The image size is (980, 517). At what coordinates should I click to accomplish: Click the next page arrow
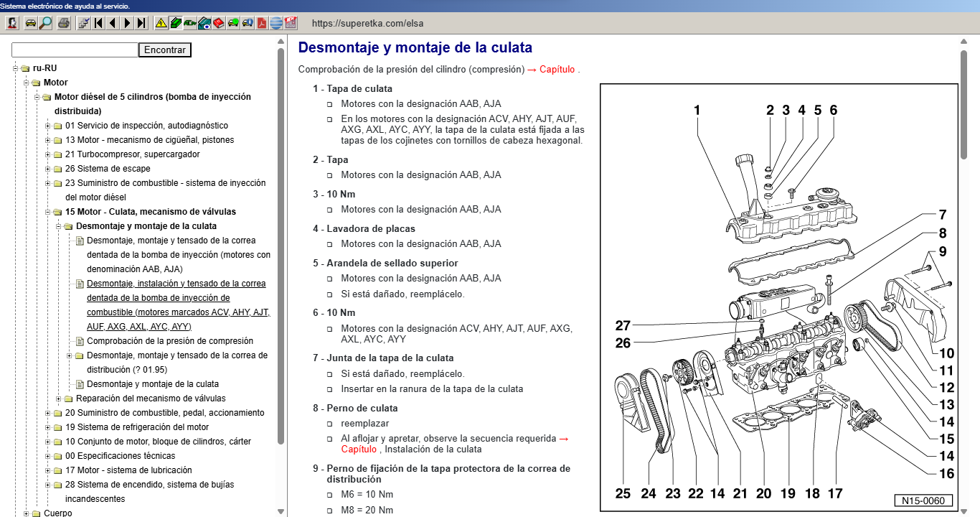127,23
